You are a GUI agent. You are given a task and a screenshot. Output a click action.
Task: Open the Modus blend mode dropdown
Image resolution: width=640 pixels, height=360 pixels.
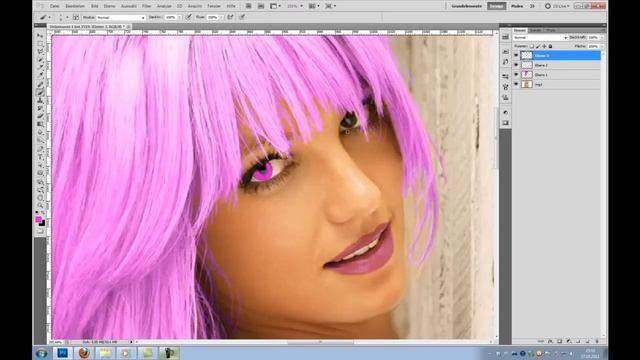pos(121,18)
